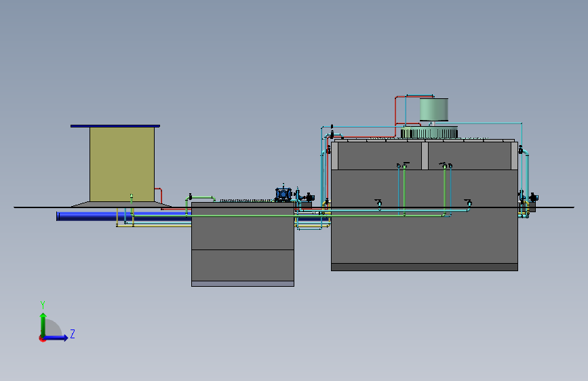
Task: Select the finned green base ring below cylinder
Action: [x=429, y=132]
